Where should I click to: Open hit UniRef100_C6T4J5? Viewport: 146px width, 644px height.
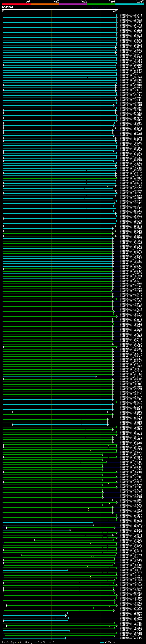(131, 17)
